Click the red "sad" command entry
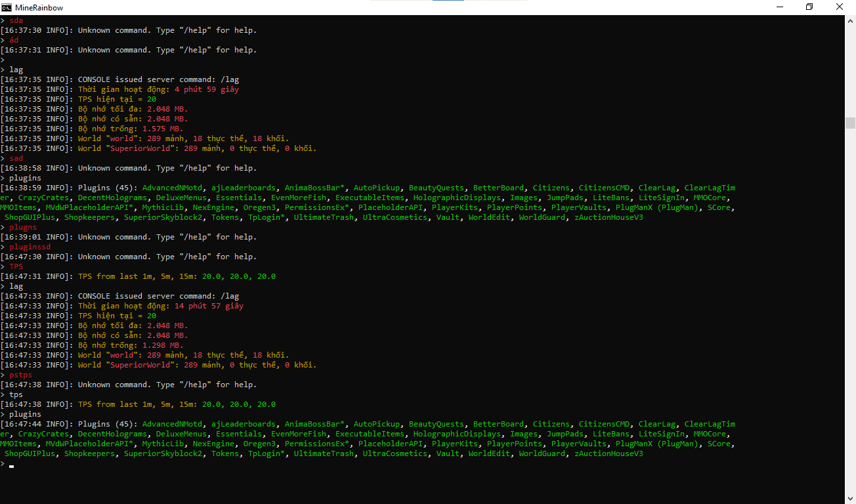 (x=16, y=158)
